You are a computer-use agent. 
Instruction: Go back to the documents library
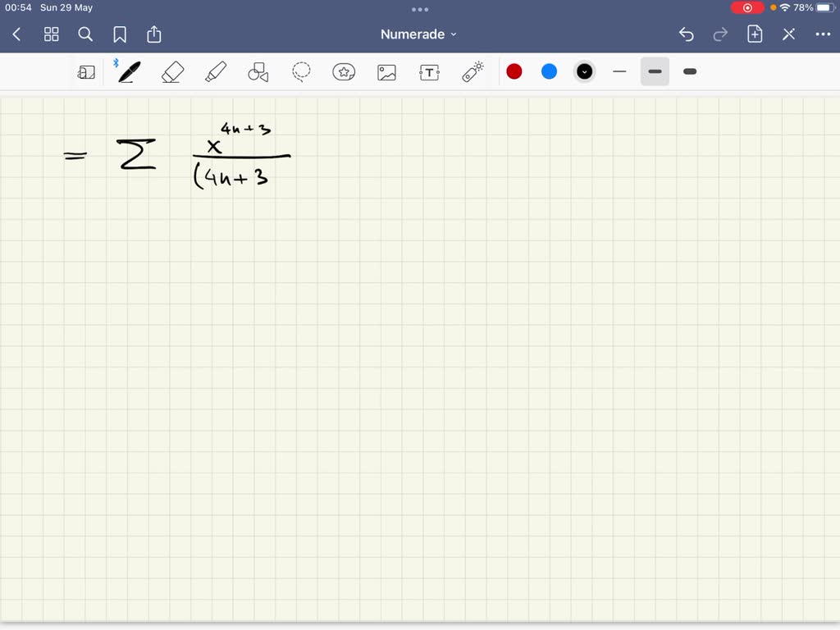pos(17,34)
